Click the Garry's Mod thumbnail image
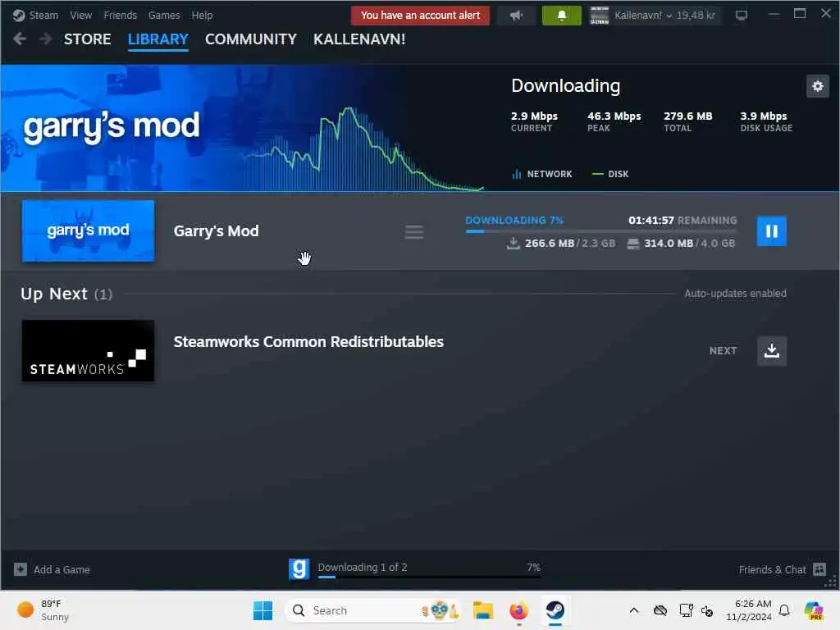Screen dimensions: 840x630 (x=88, y=231)
